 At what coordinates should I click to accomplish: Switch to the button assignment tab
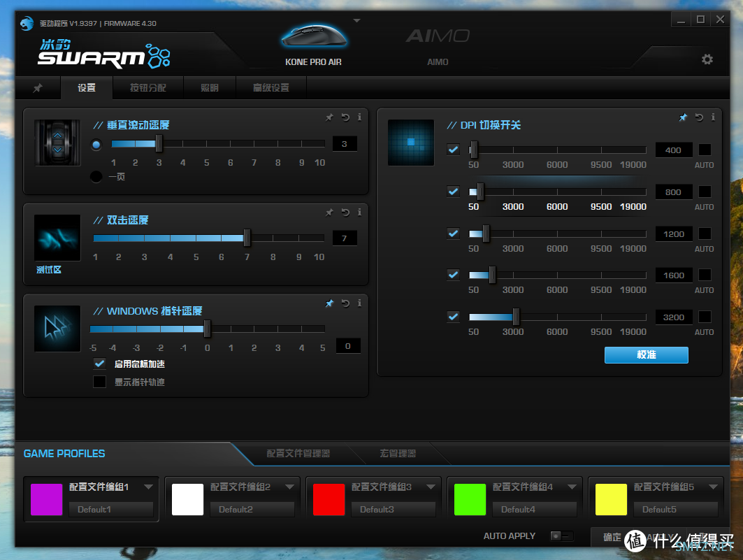[x=148, y=87]
